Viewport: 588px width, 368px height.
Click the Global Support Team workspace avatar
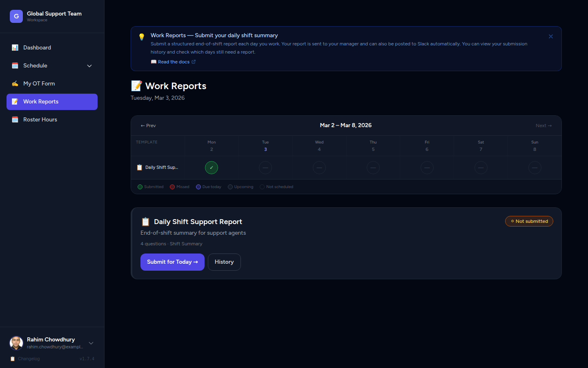[x=16, y=16]
